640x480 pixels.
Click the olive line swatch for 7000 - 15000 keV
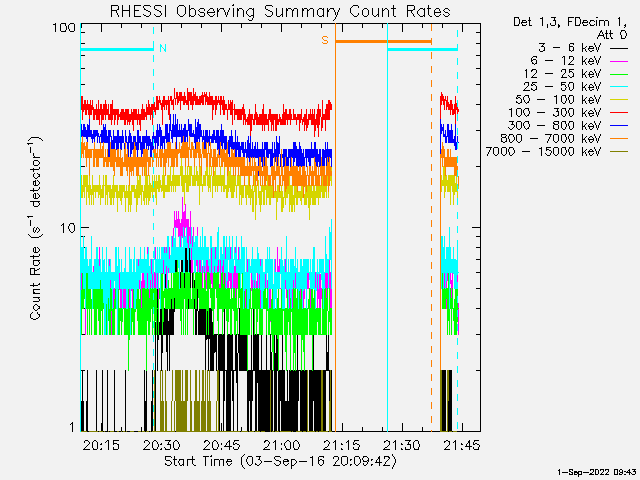(x=619, y=152)
